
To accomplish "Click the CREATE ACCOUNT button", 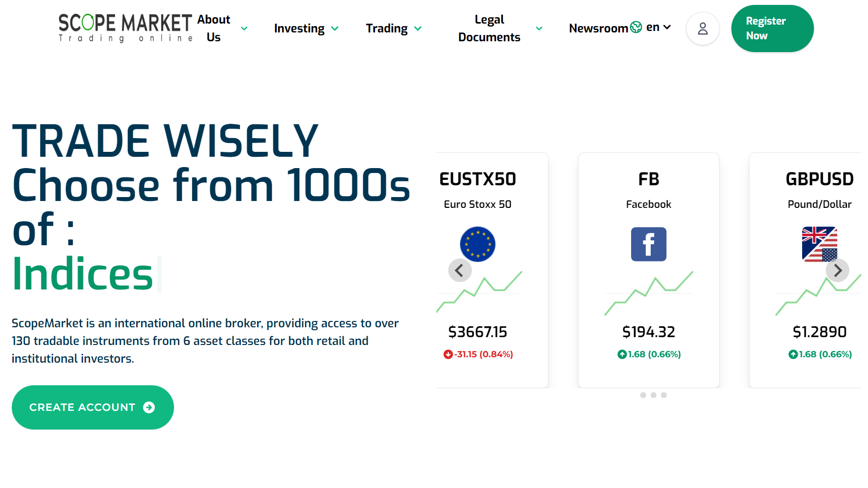I will click(92, 407).
